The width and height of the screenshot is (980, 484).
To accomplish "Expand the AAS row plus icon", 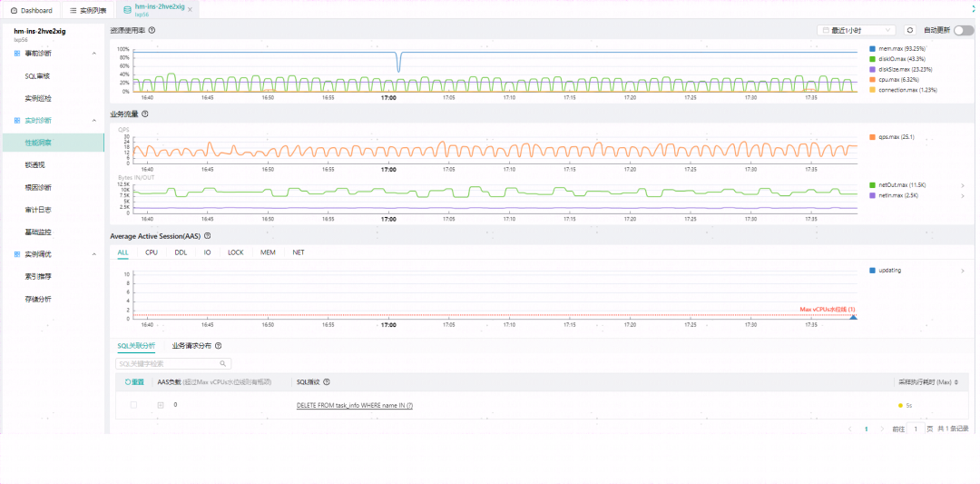I will click(161, 405).
